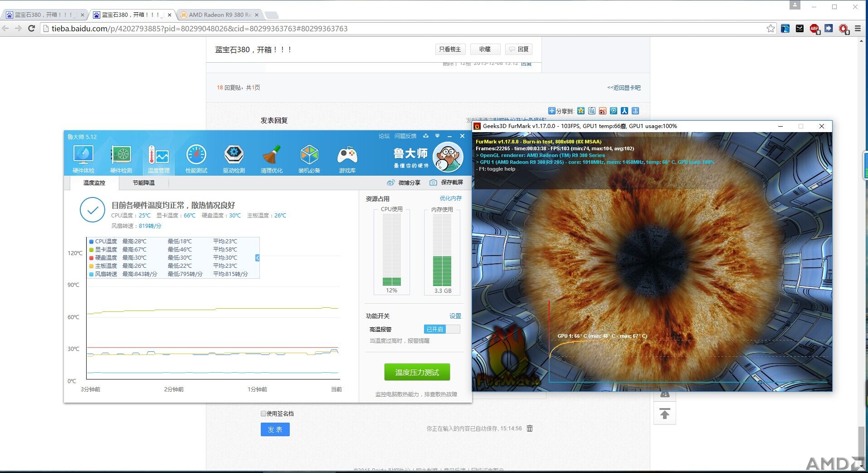
Task: Open 性能测试 performance test icon
Action: tap(196, 159)
